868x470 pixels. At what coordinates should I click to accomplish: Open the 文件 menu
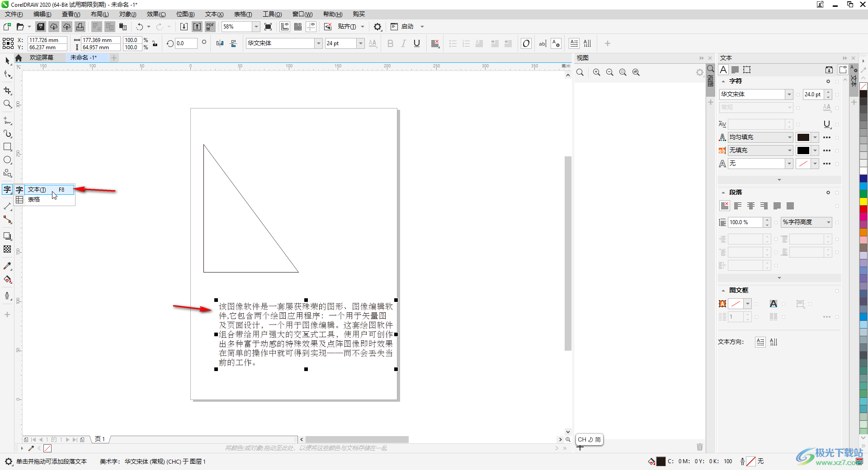(x=14, y=14)
